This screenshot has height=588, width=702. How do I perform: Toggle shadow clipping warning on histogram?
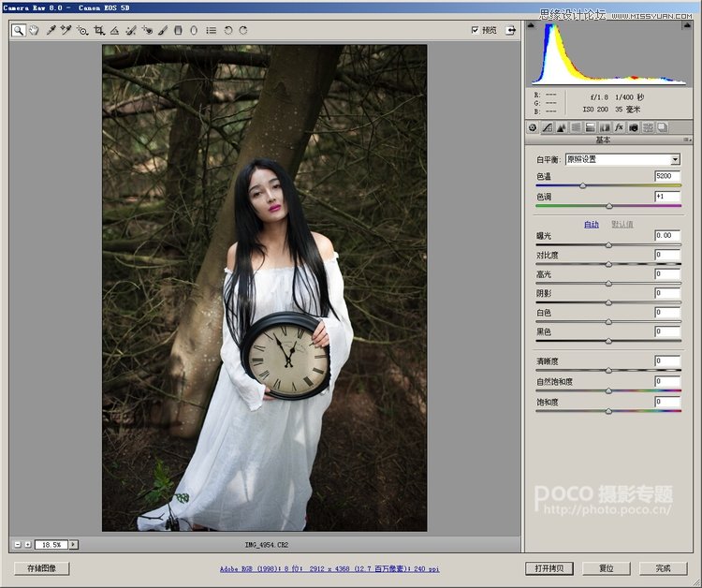coord(531,25)
